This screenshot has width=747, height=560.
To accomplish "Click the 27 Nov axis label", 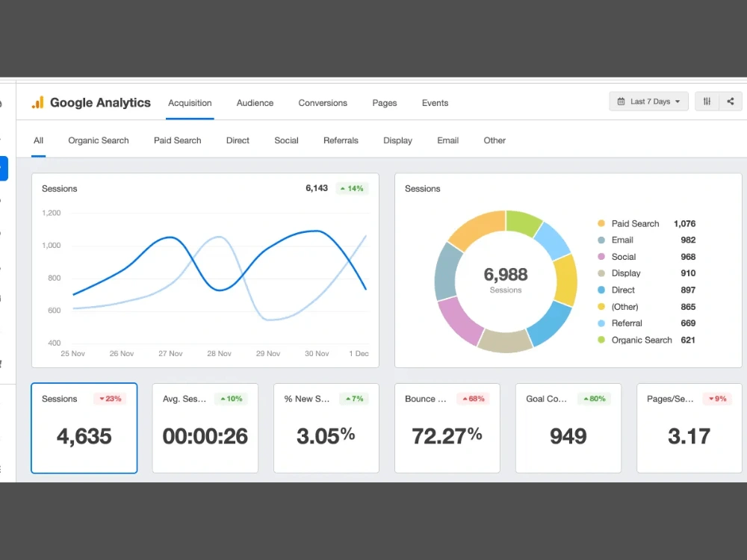I will pyautogui.click(x=170, y=354).
